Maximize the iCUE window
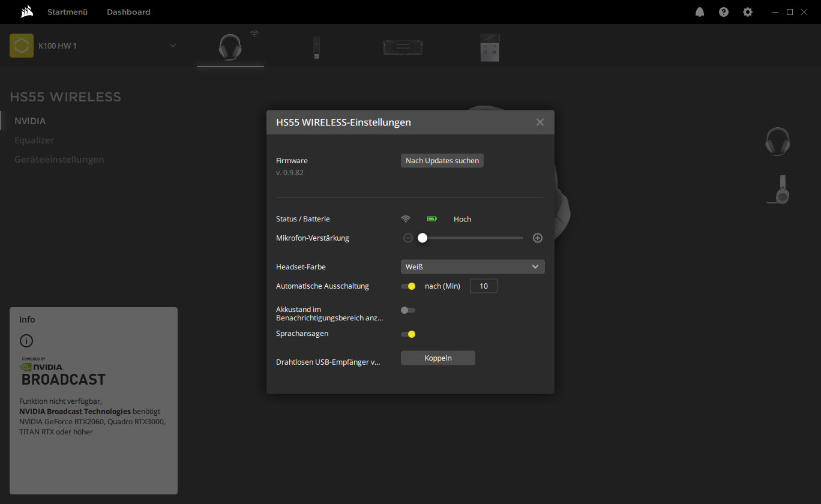 pos(790,12)
